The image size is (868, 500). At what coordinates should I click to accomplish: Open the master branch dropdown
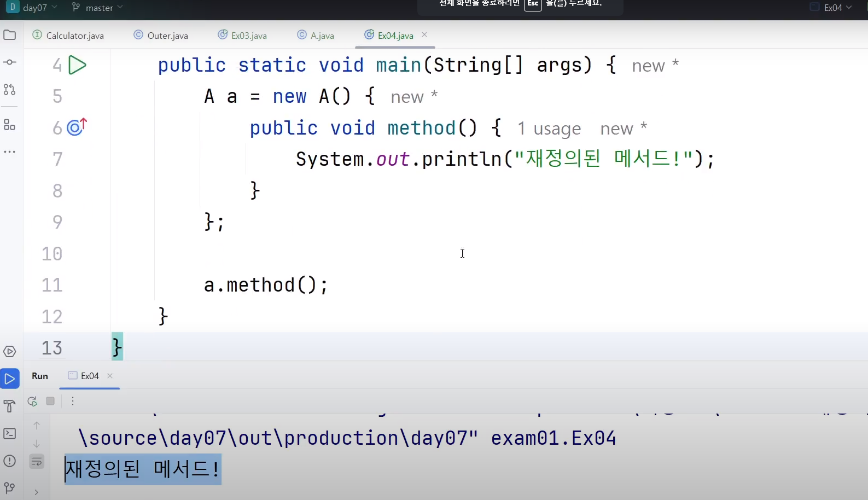click(97, 8)
